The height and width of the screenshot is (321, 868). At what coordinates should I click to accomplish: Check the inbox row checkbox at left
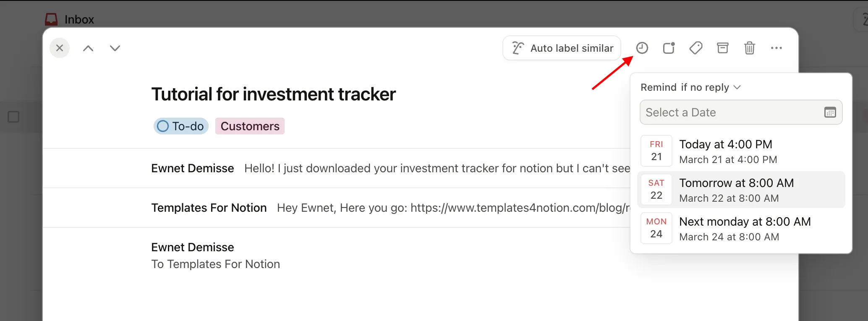tap(13, 117)
